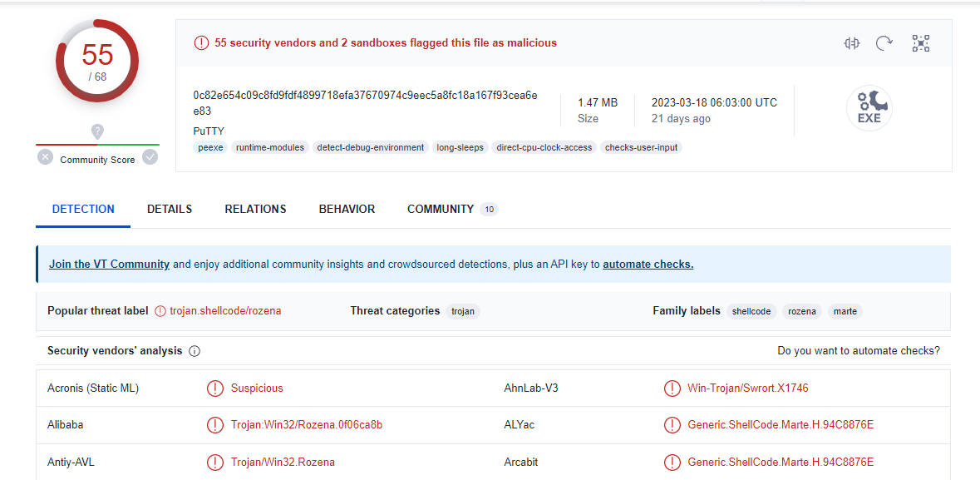Click the 1.47 MB size value
This screenshot has width=980, height=480.
coord(598,102)
